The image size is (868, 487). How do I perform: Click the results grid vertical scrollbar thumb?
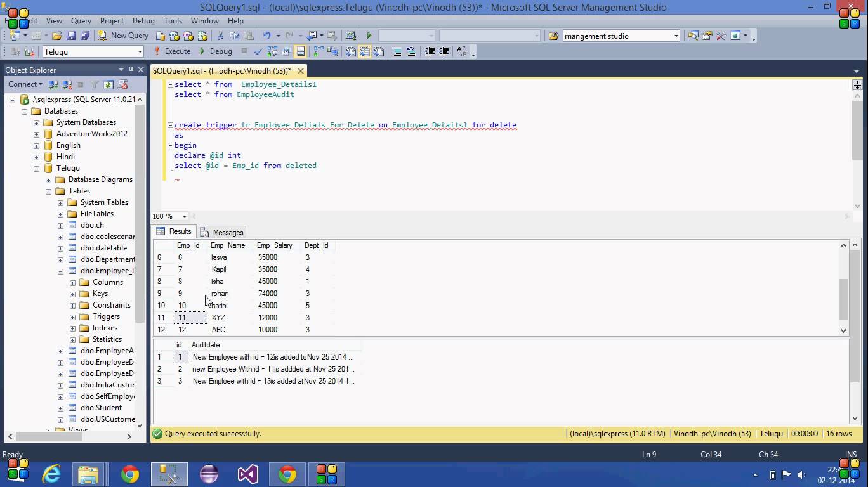click(x=843, y=299)
